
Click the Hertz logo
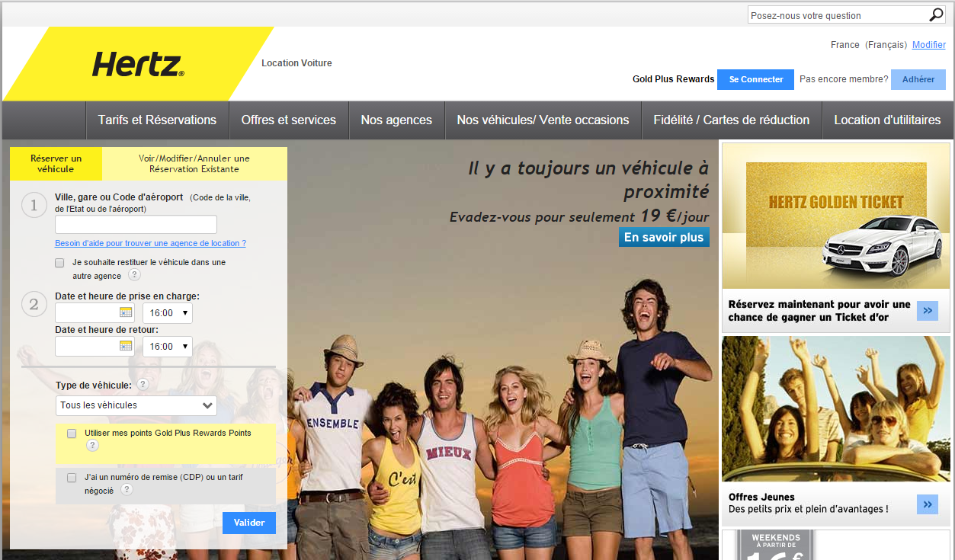(x=138, y=64)
